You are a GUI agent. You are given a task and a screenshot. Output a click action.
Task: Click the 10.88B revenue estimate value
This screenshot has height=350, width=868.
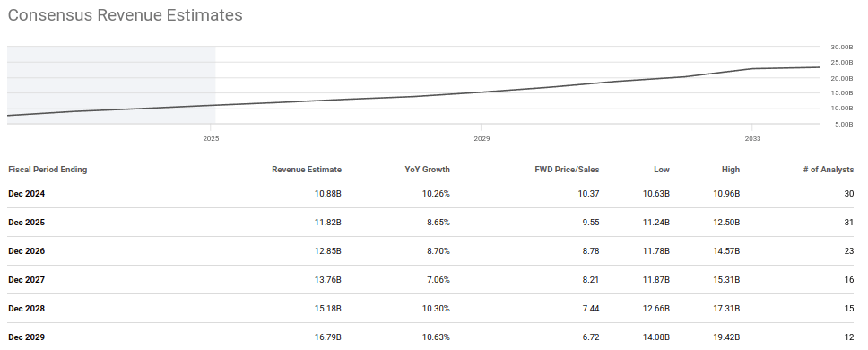(x=328, y=194)
